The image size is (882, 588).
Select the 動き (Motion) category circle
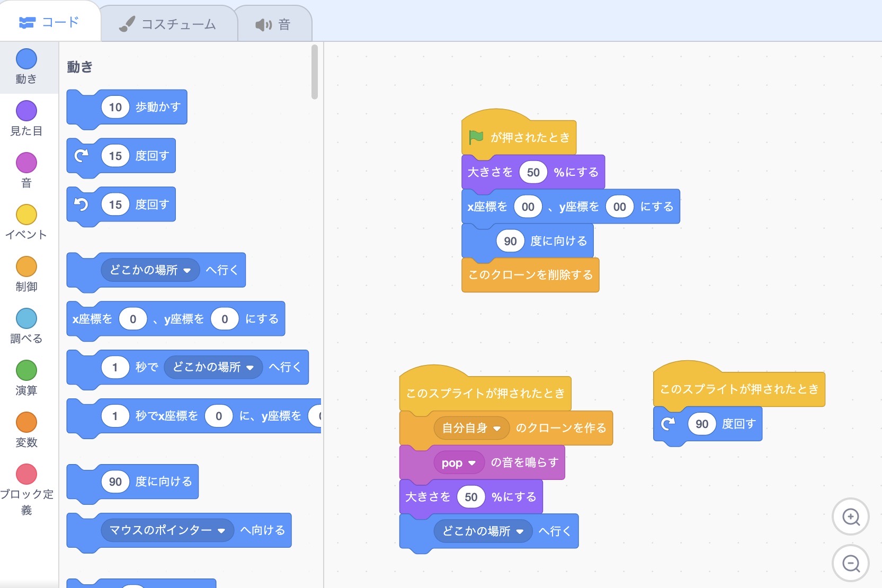(x=26, y=59)
